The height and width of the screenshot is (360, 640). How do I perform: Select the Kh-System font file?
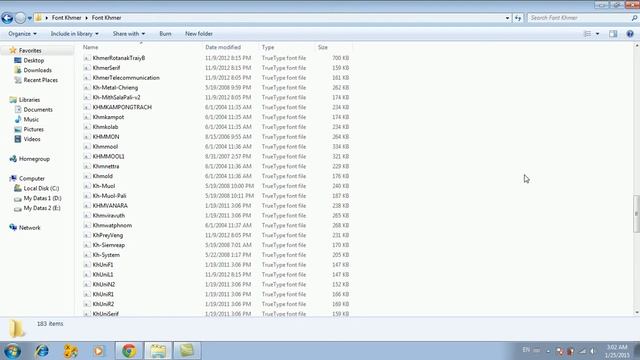pos(106,255)
